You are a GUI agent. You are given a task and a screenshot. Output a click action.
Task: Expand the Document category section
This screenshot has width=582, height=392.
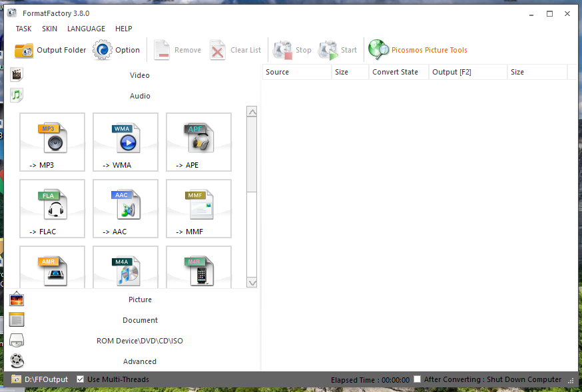133,320
